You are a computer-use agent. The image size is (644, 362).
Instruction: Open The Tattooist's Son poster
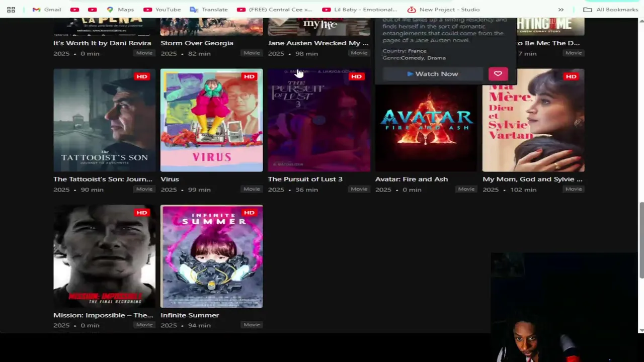(105, 120)
